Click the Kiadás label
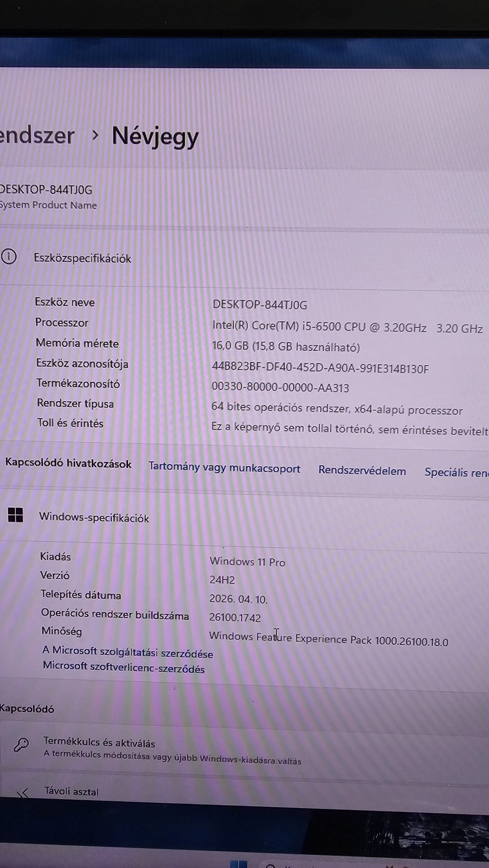 (x=55, y=556)
